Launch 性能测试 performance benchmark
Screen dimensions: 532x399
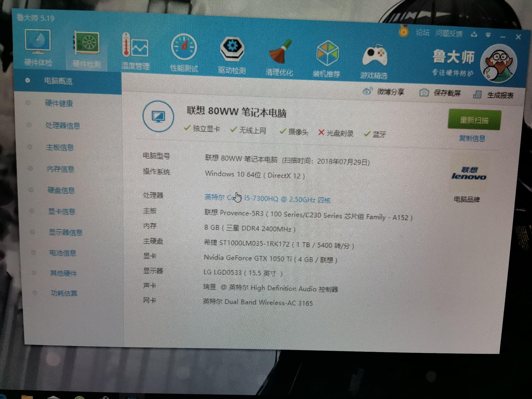(184, 53)
